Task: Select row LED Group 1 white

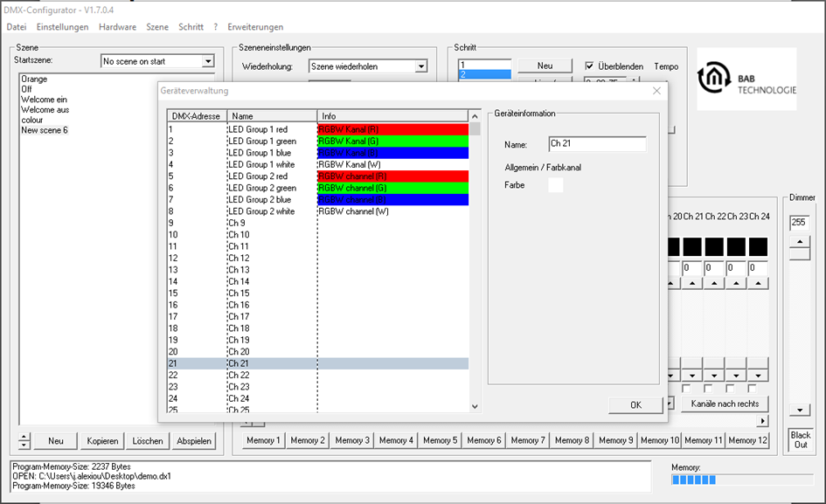Action: pyautogui.click(x=317, y=164)
